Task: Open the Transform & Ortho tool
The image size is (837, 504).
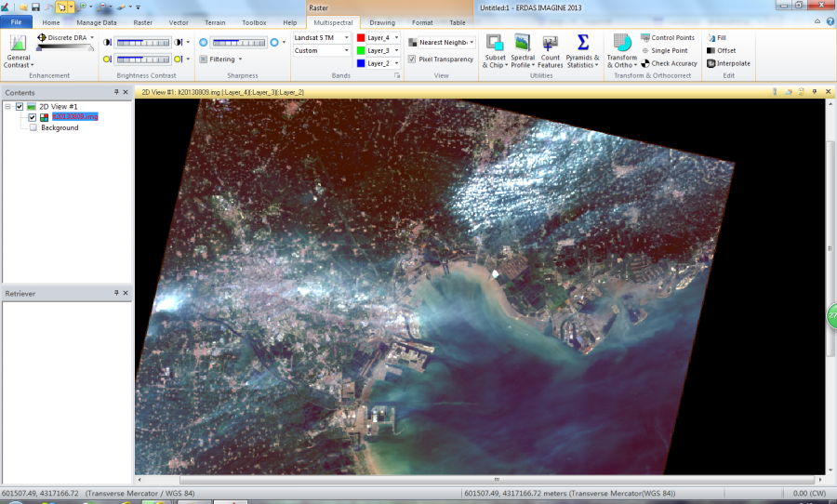Action: (622, 51)
